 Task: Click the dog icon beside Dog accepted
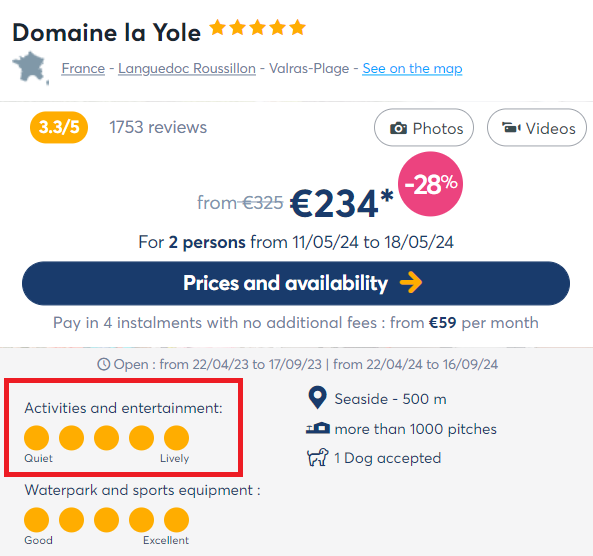pyautogui.click(x=317, y=457)
